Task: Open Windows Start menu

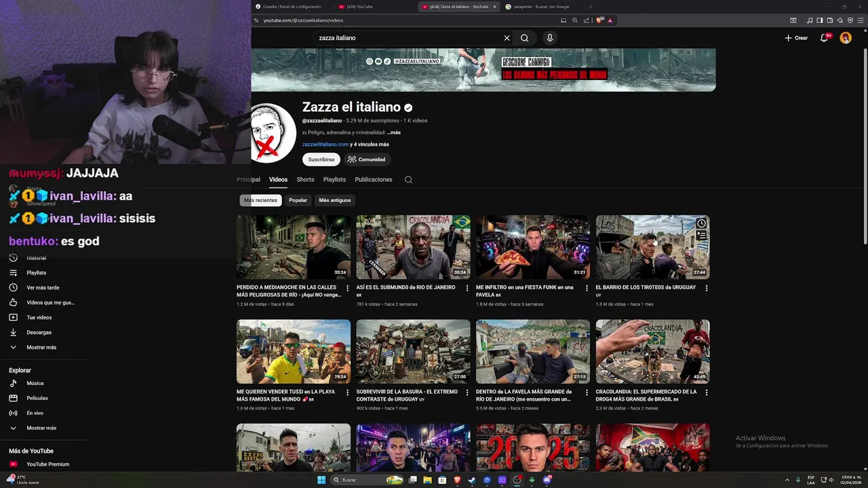Action: pos(321,480)
